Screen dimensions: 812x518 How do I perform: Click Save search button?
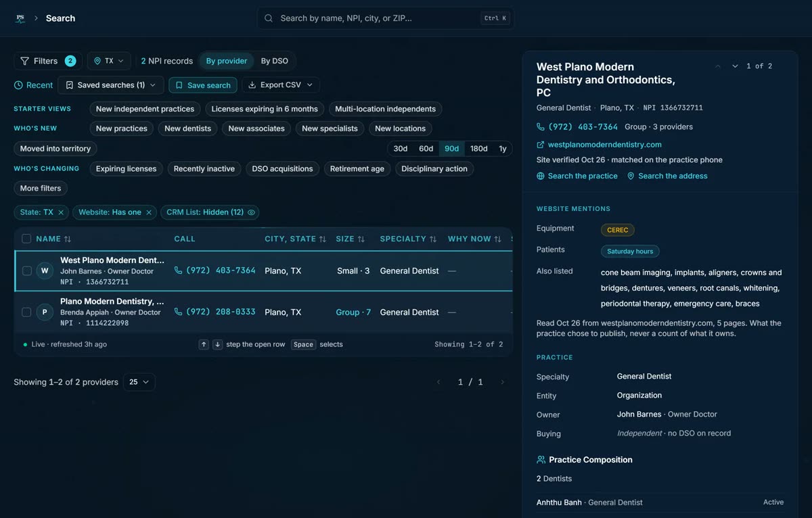203,85
